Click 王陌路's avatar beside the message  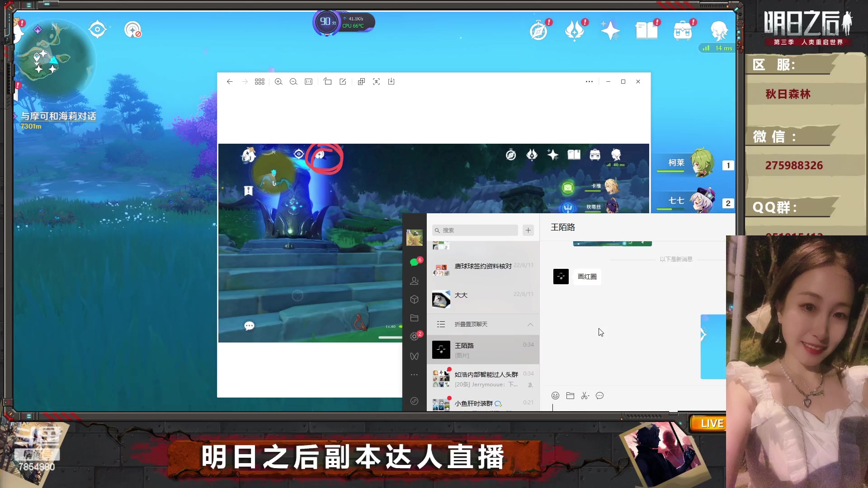(x=561, y=277)
